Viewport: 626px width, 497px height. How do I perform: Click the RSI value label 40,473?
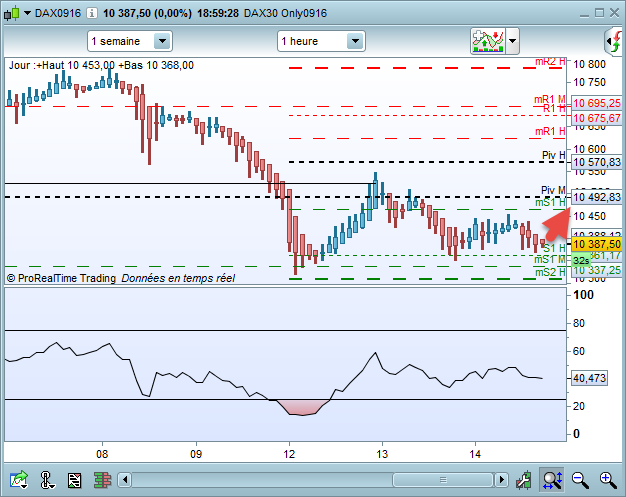click(x=589, y=378)
